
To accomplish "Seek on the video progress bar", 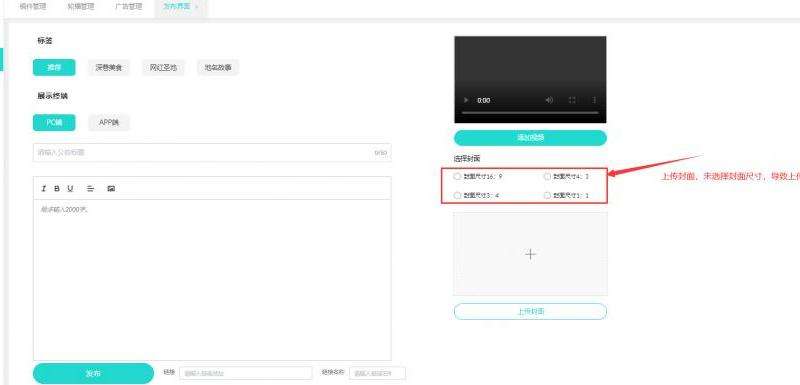I will (530, 112).
